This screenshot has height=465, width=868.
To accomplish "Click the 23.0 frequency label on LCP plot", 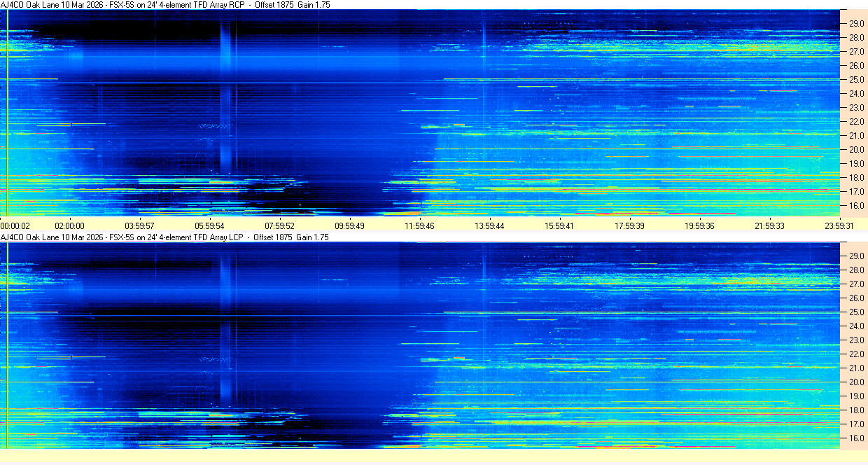I will coord(857,340).
